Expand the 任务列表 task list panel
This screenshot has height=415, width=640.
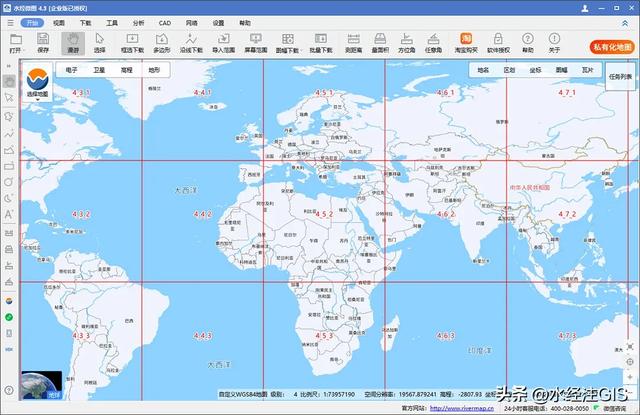click(621, 76)
